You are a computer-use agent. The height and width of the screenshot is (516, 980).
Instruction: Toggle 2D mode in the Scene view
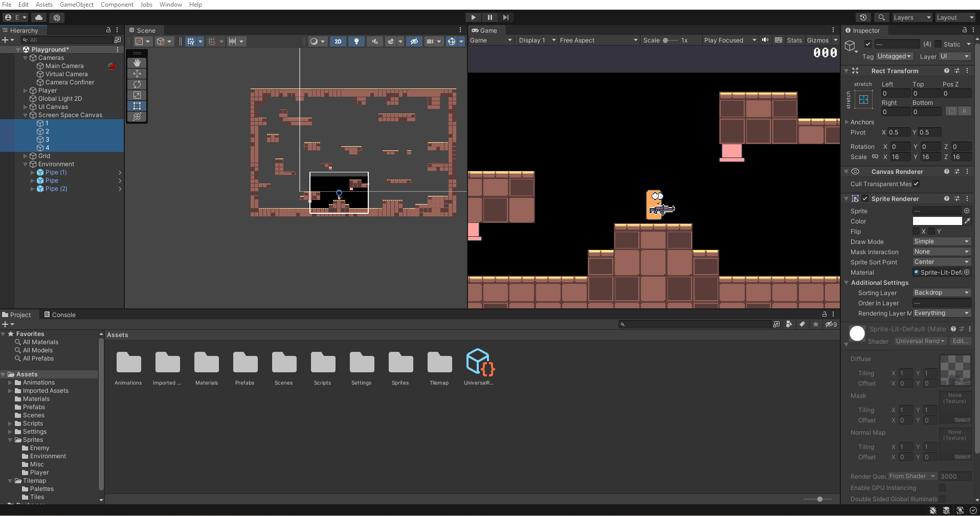(x=338, y=41)
